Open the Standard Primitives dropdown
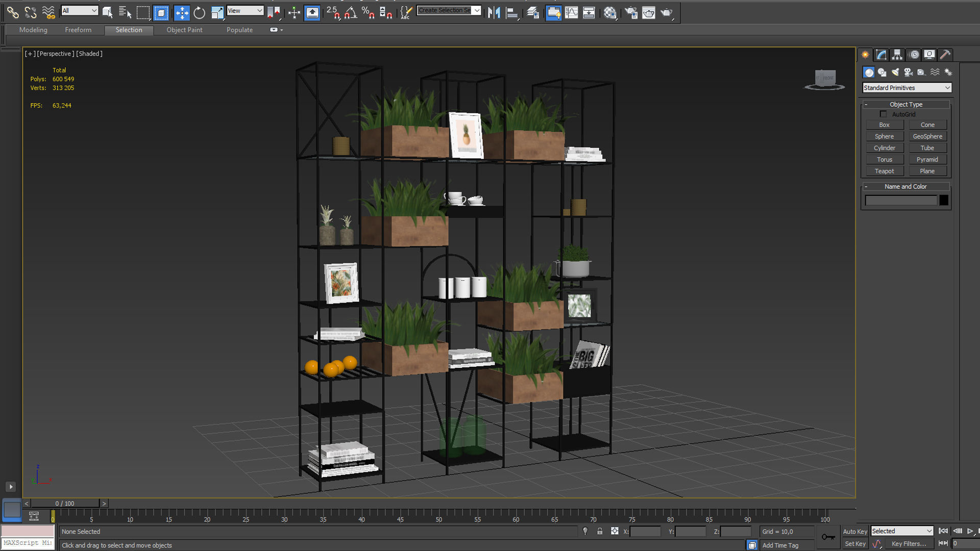This screenshot has width=980, height=551. click(907, 88)
